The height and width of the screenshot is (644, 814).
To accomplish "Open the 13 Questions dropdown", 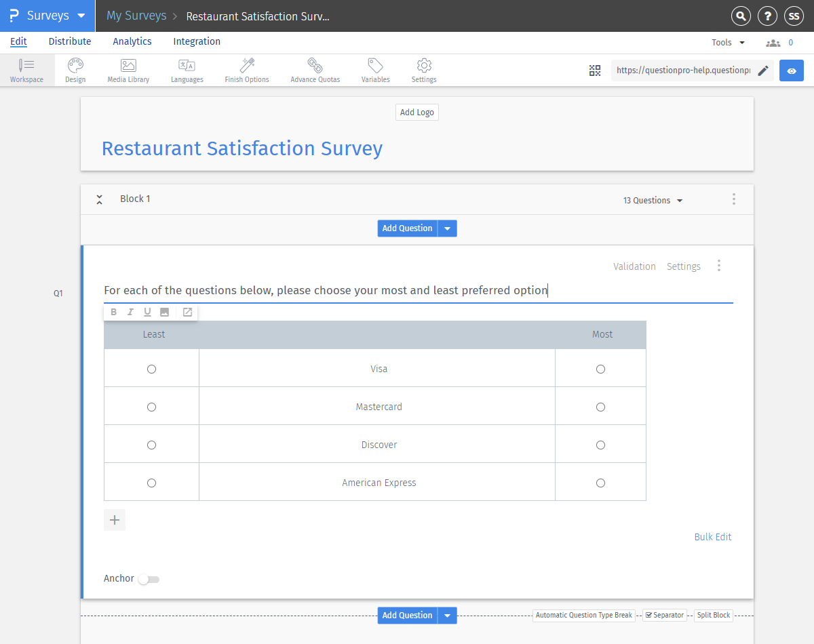I will (652, 200).
